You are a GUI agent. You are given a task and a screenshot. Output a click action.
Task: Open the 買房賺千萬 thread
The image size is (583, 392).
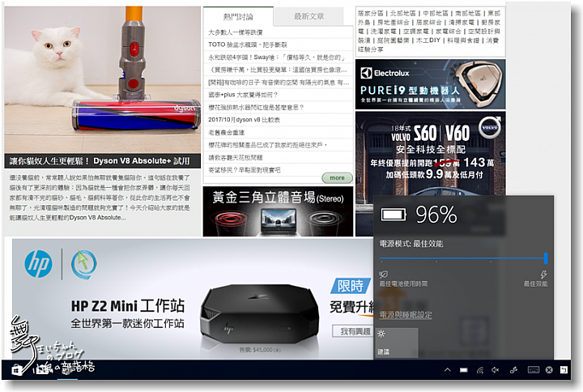278,70
